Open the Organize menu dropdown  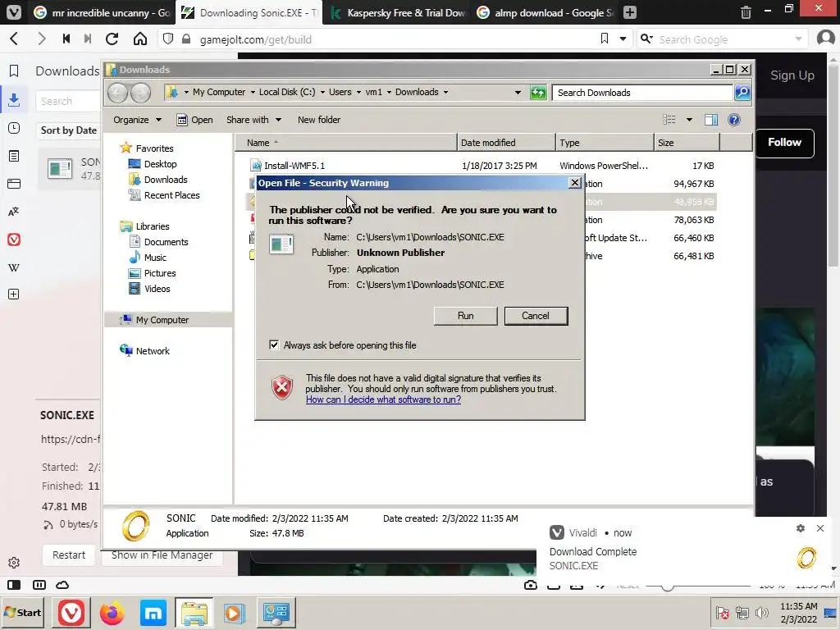(x=137, y=120)
